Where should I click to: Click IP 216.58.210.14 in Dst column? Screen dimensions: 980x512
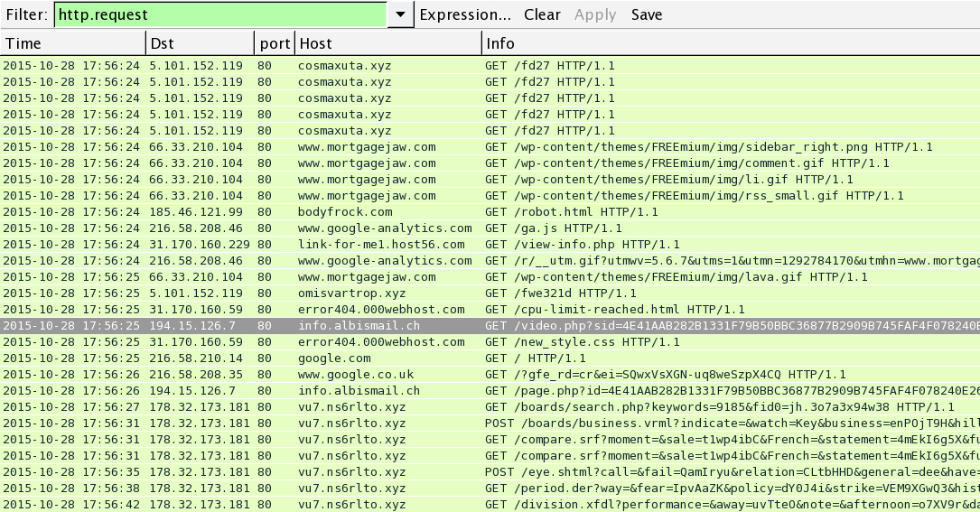pos(196,358)
